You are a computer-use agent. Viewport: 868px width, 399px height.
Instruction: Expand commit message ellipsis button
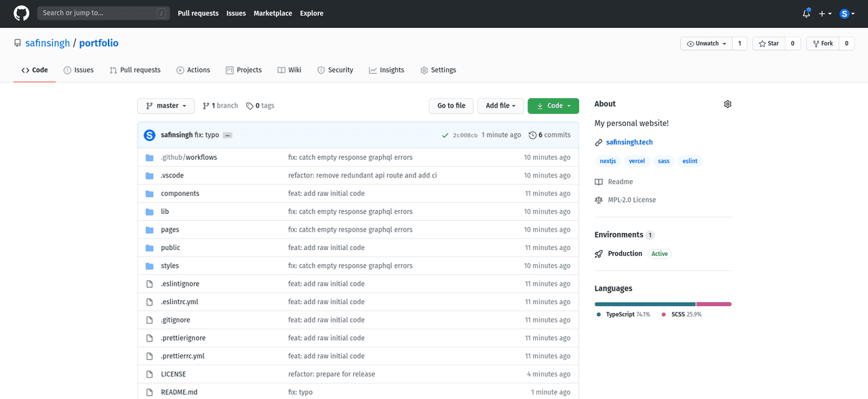coord(228,135)
